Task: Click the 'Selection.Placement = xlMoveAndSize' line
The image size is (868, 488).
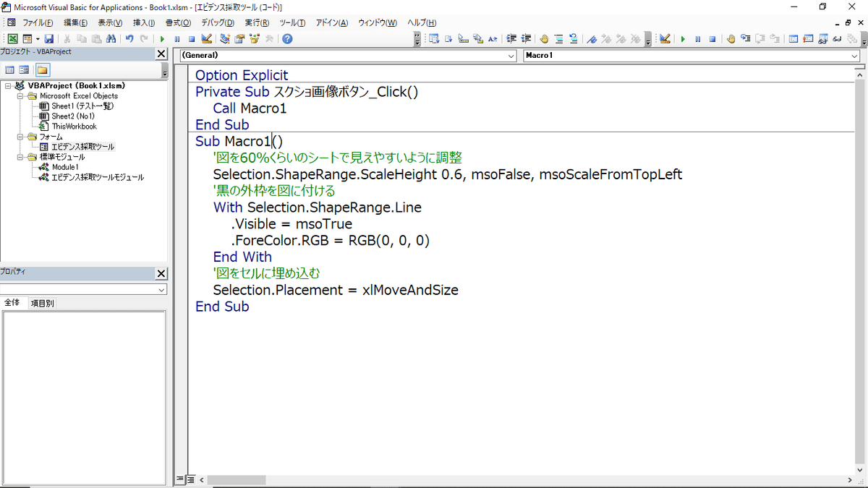Action: point(336,290)
